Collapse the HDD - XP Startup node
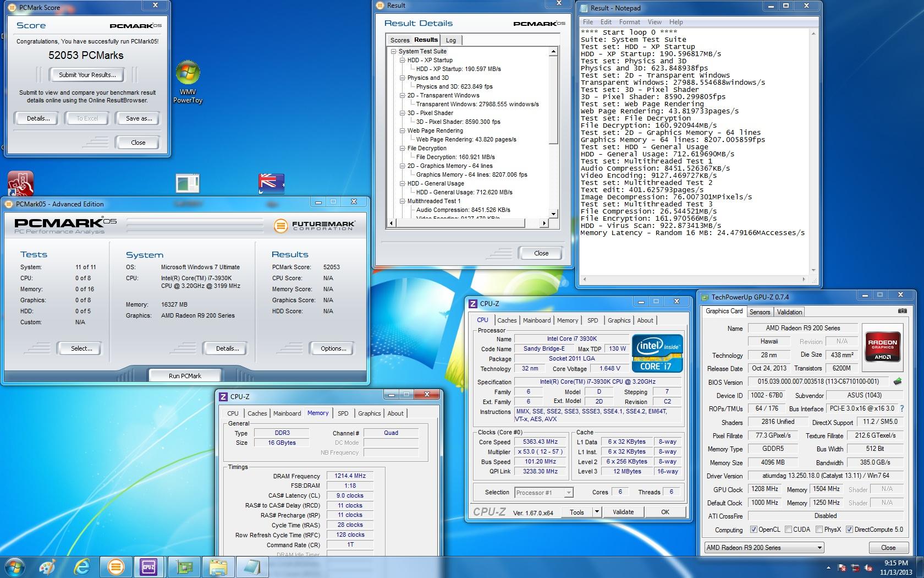Image resolution: width=924 pixels, height=578 pixels. tap(402, 60)
